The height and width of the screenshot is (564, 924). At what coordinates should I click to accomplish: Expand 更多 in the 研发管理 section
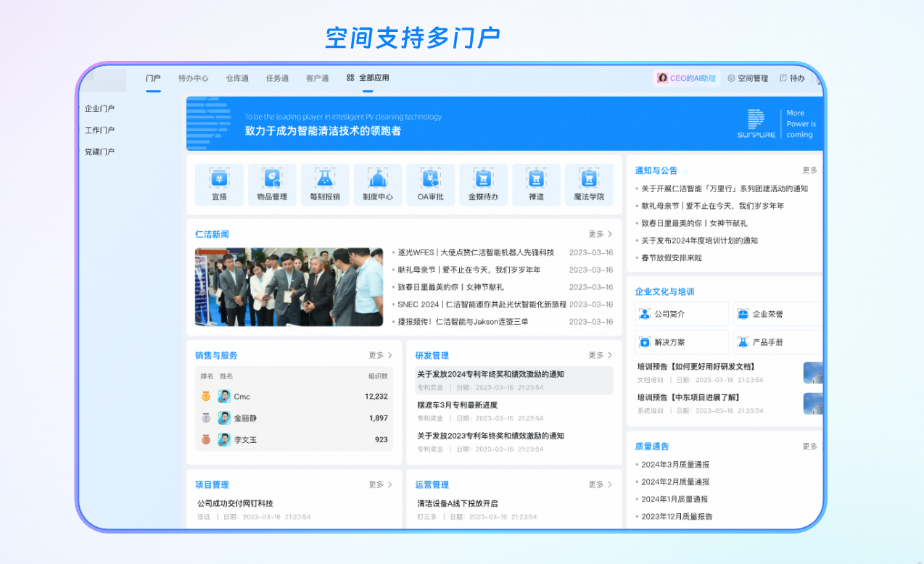[601, 355]
